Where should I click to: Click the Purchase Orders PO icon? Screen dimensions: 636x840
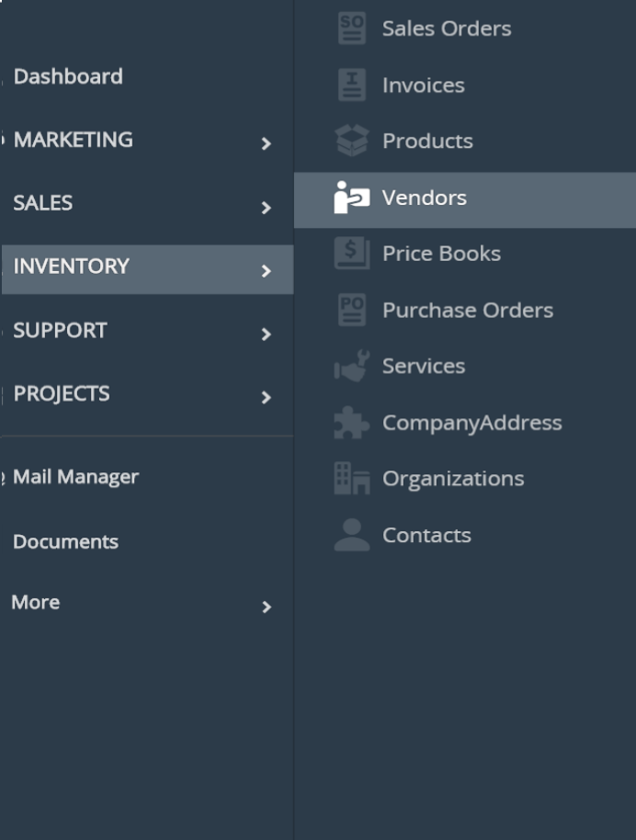coord(351,311)
